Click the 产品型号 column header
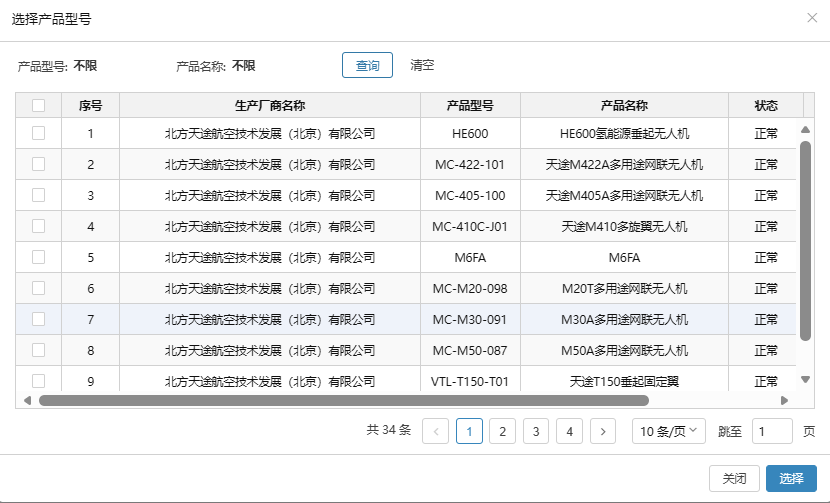 click(x=470, y=105)
